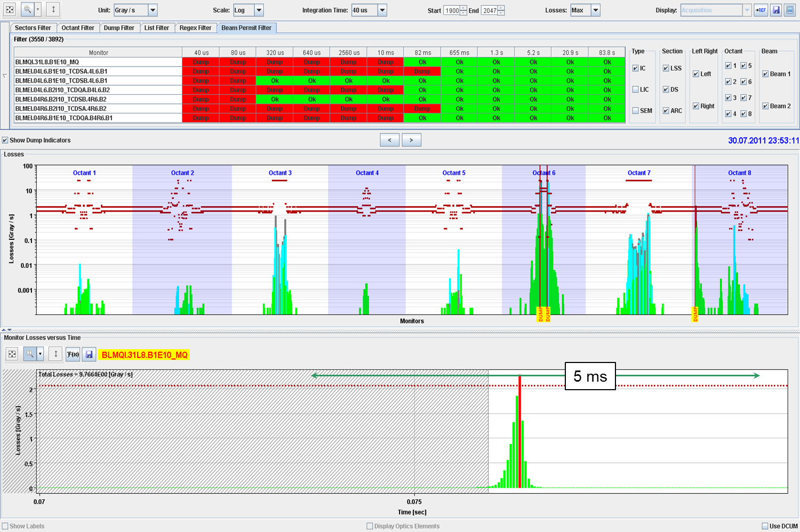The image size is (800, 532).
Task: Select monitor row BLMEI.04L6.B1E10_TCDSA.4L6.B1
Action: (x=98, y=71)
